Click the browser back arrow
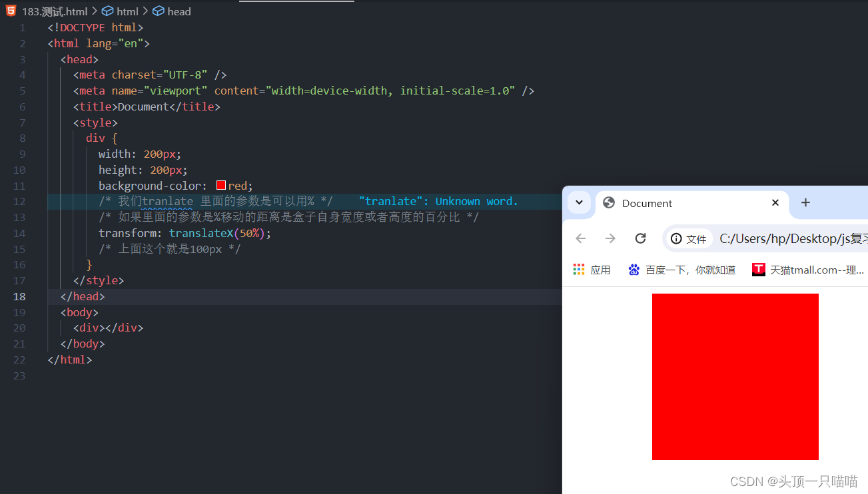This screenshot has width=868, height=494. coord(580,238)
